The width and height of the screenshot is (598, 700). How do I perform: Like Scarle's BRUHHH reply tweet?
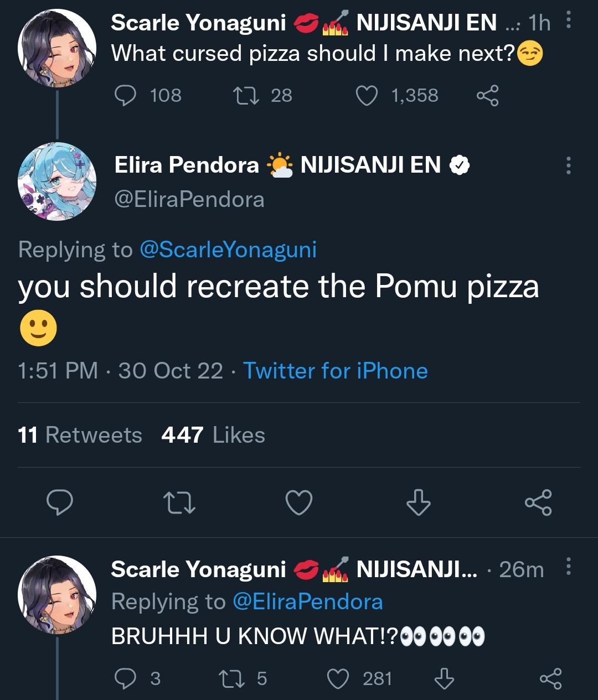(x=338, y=678)
